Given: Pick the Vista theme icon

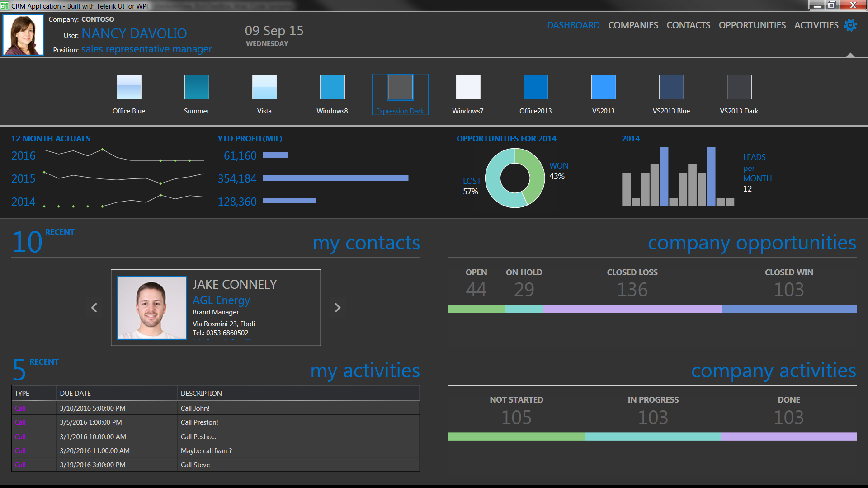Looking at the screenshot, I should tap(264, 87).
